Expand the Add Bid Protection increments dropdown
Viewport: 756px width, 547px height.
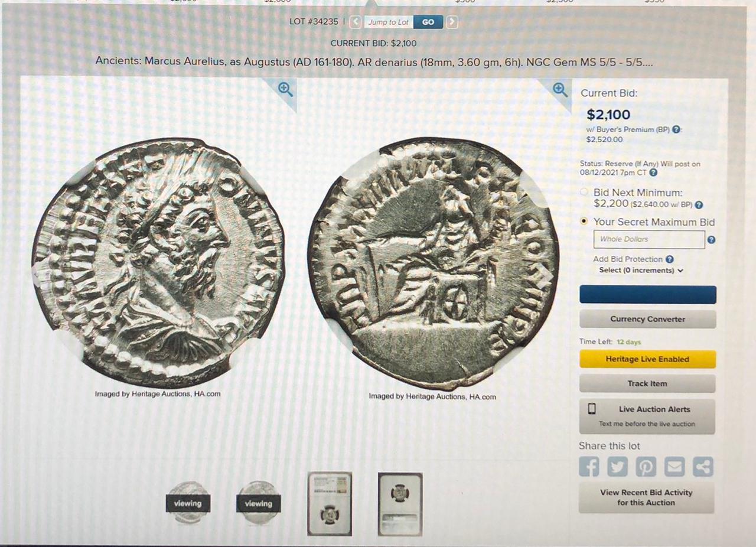(641, 270)
